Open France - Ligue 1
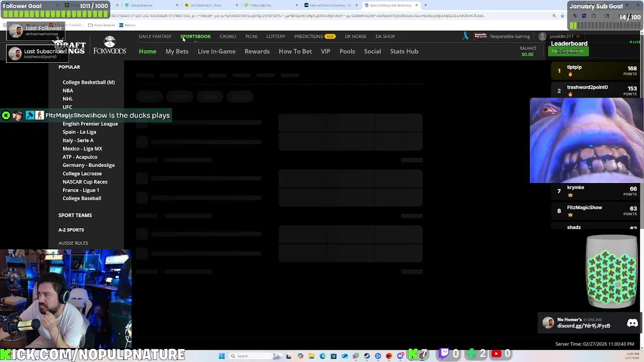Viewport: 644px width, 362px height. [80, 190]
